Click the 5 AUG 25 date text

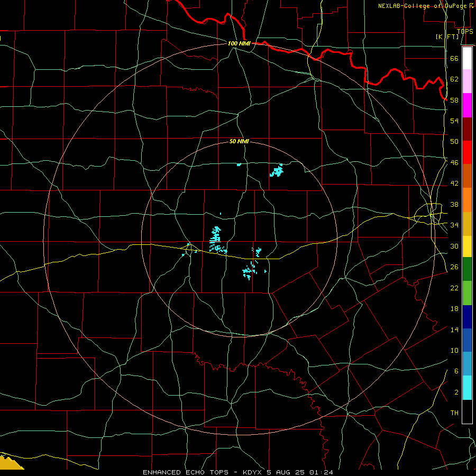click(x=287, y=472)
